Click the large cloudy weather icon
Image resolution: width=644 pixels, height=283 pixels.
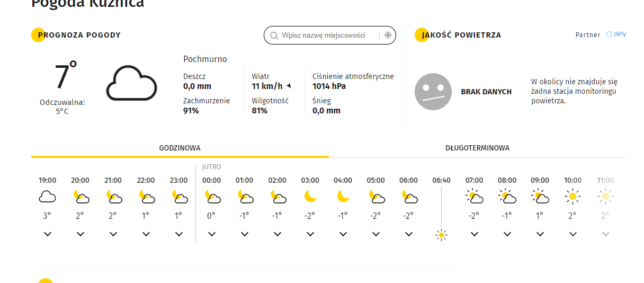point(132,83)
